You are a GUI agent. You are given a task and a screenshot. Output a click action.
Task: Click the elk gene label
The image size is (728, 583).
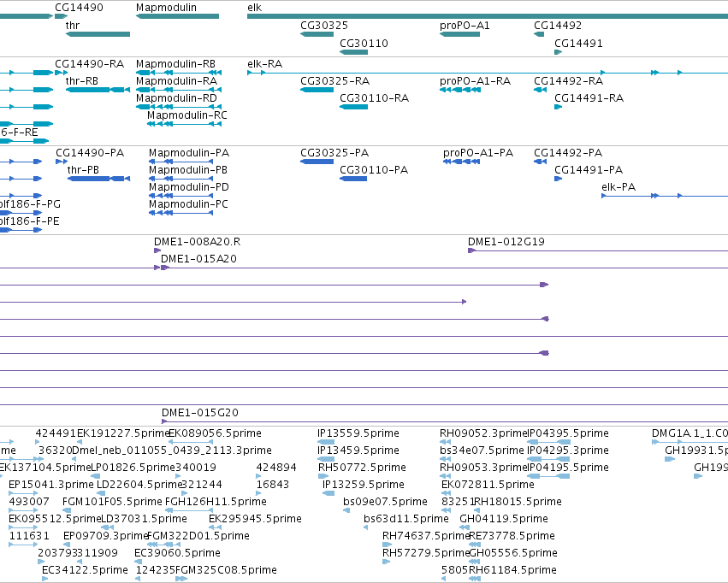click(x=254, y=8)
